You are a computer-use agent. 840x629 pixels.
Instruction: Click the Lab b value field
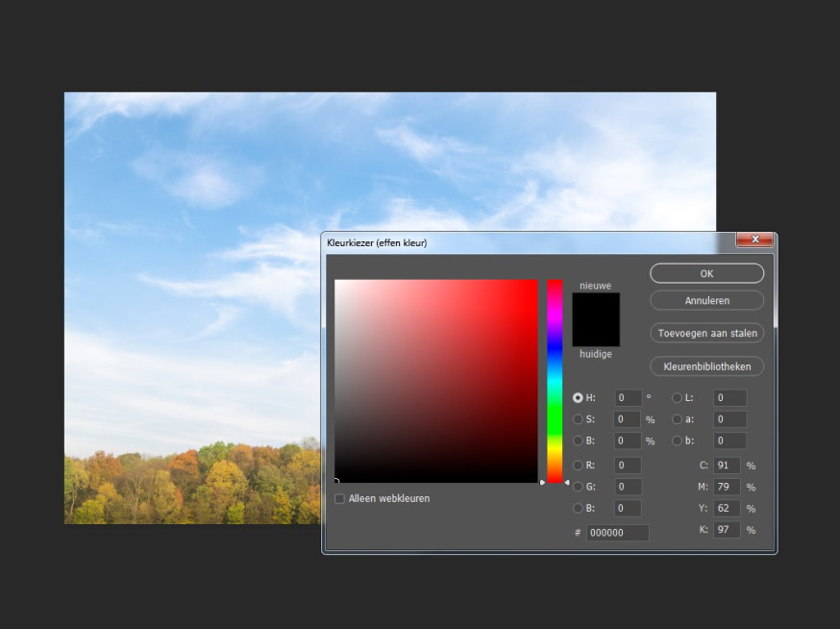[x=729, y=440]
